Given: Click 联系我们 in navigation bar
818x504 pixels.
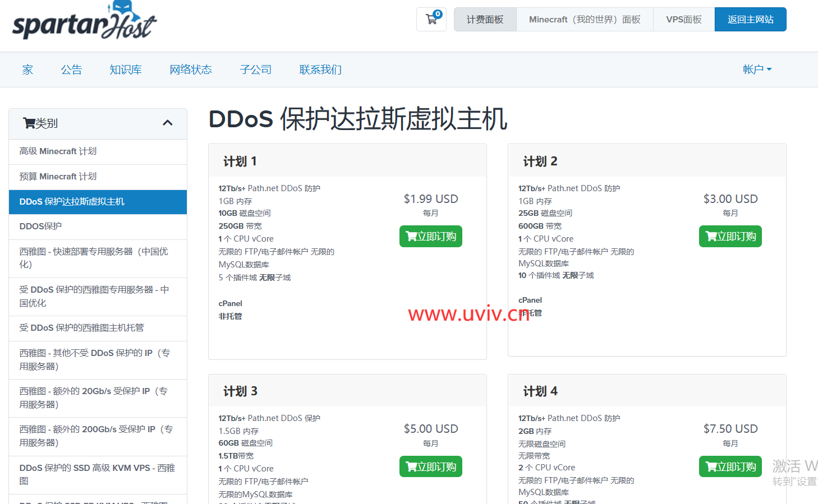Looking at the screenshot, I should click(320, 70).
